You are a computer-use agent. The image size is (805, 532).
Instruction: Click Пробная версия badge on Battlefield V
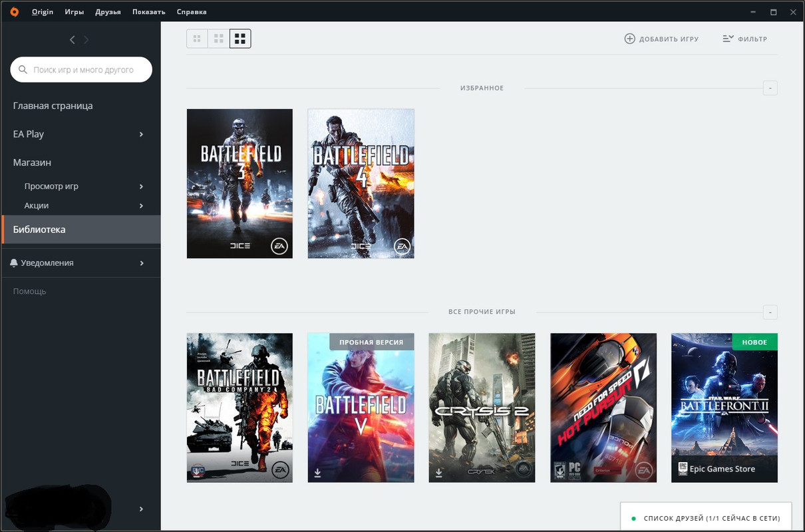[371, 342]
